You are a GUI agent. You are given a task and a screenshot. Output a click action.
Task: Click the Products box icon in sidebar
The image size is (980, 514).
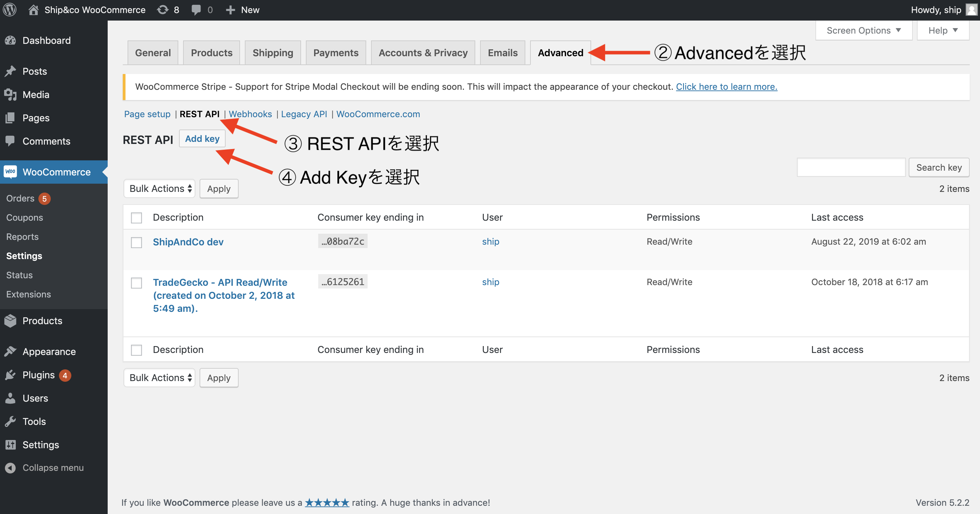pyautogui.click(x=11, y=320)
